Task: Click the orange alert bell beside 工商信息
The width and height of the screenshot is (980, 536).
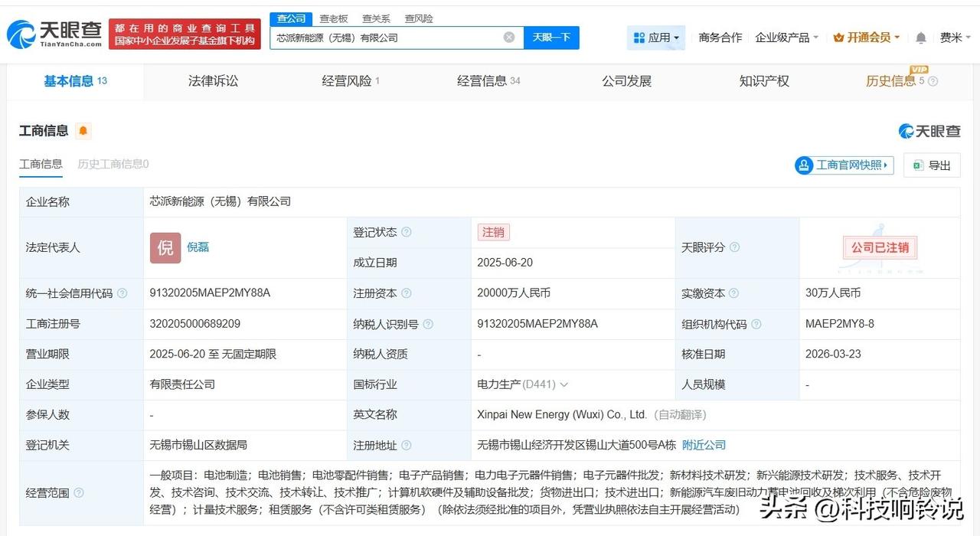Action: tap(83, 131)
